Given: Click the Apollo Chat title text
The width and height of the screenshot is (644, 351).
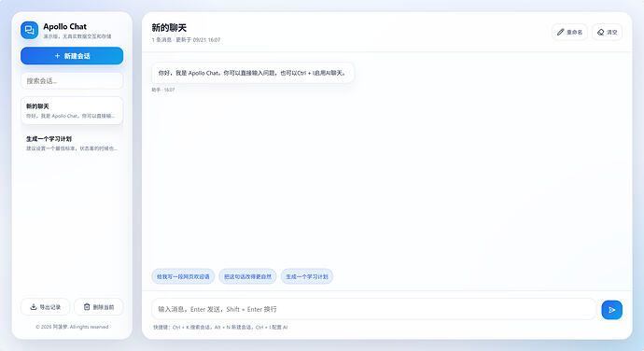Looking at the screenshot, I should pyautogui.click(x=65, y=26).
